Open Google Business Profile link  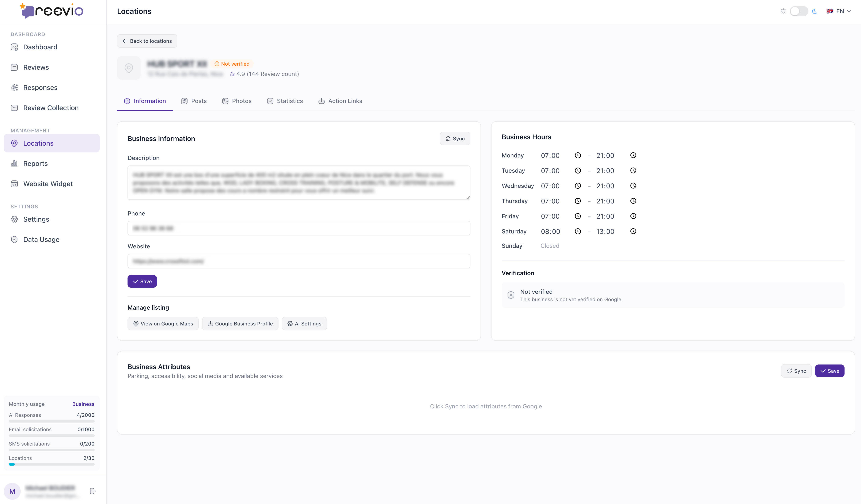240,323
